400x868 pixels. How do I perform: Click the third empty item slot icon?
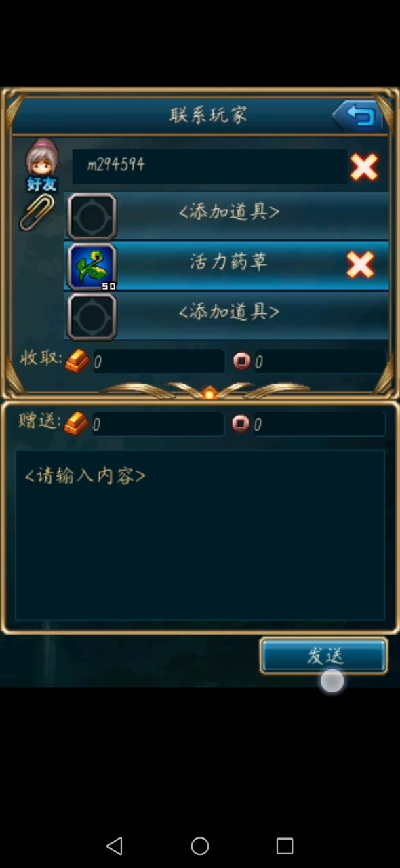click(92, 317)
